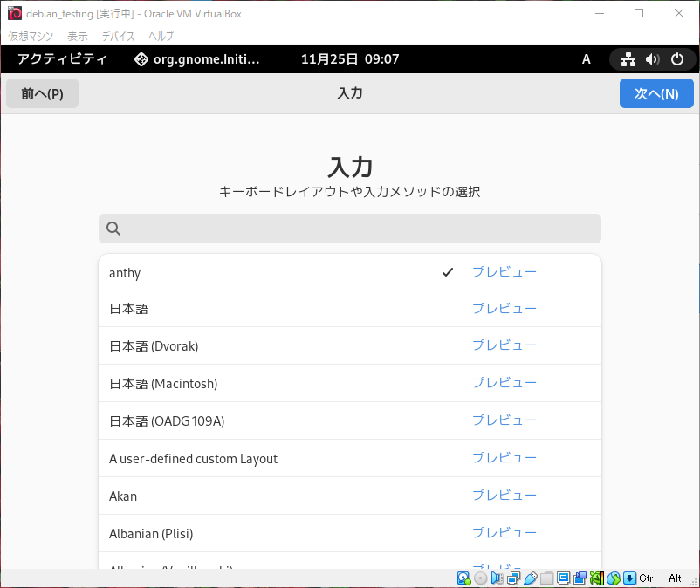Viewport: 700px width, 588px height.
Task: Select the 日本語 (OADG 109A) layout
Action: click(x=350, y=420)
